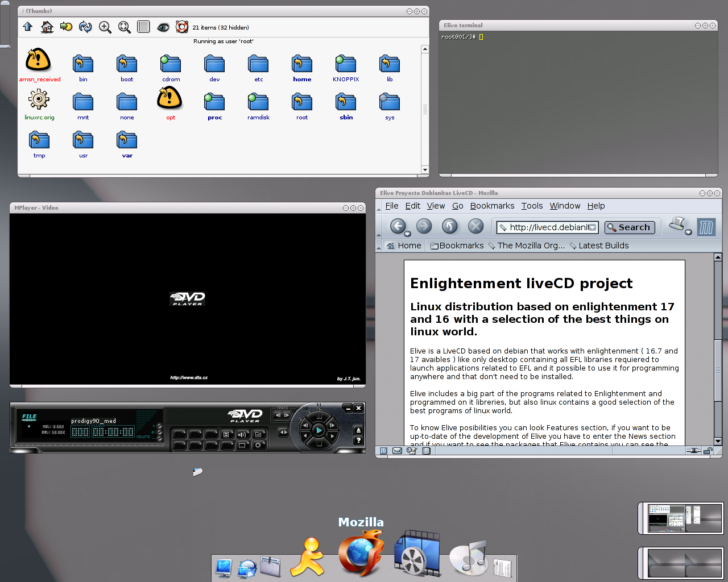Click the Forward button in Mozilla
Image resolution: width=728 pixels, height=582 pixels.
424,226
